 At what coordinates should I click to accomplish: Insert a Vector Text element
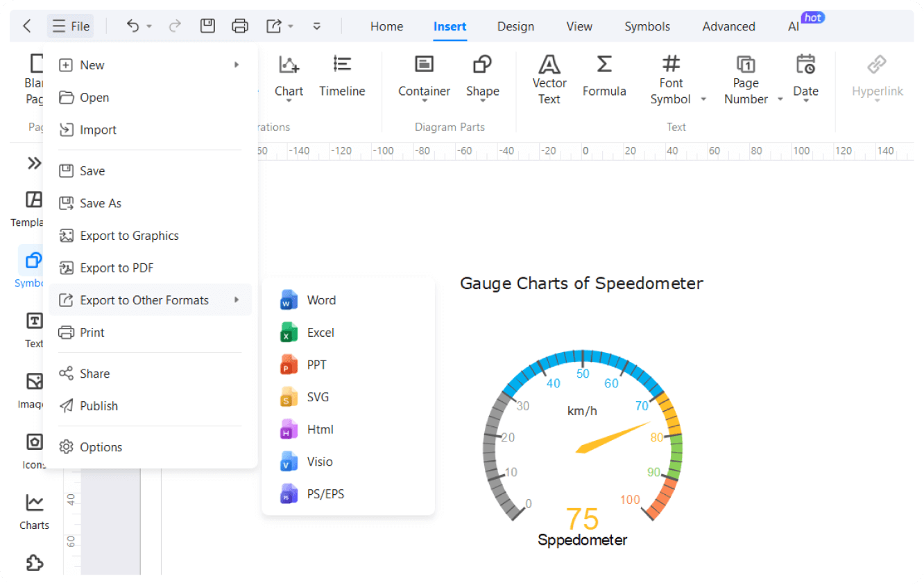(549, 80)
